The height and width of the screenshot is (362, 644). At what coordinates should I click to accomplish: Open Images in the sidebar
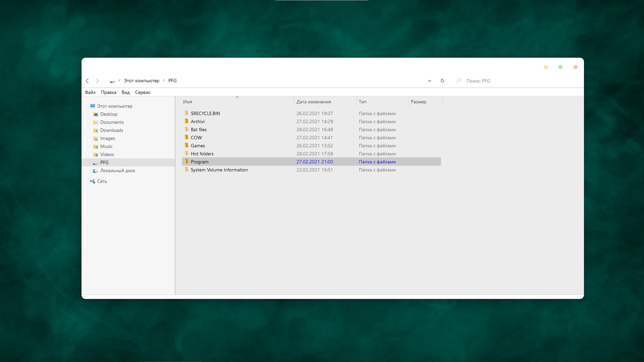click(x=108, y=138)
